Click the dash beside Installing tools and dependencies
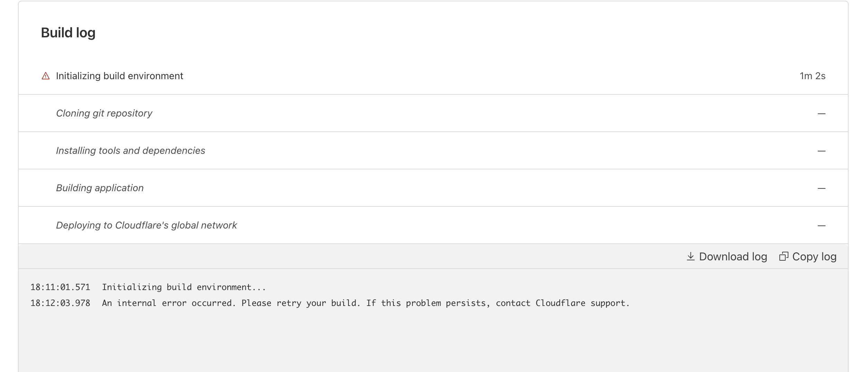This screenshot has height=372, width=868. (x=822, y=151)
